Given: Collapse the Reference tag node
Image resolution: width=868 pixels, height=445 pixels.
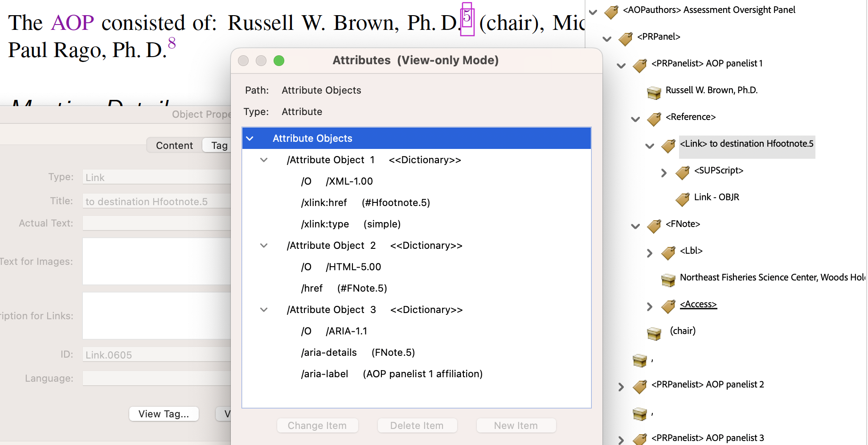Looking at the screenshot, I should coord(635,119).
